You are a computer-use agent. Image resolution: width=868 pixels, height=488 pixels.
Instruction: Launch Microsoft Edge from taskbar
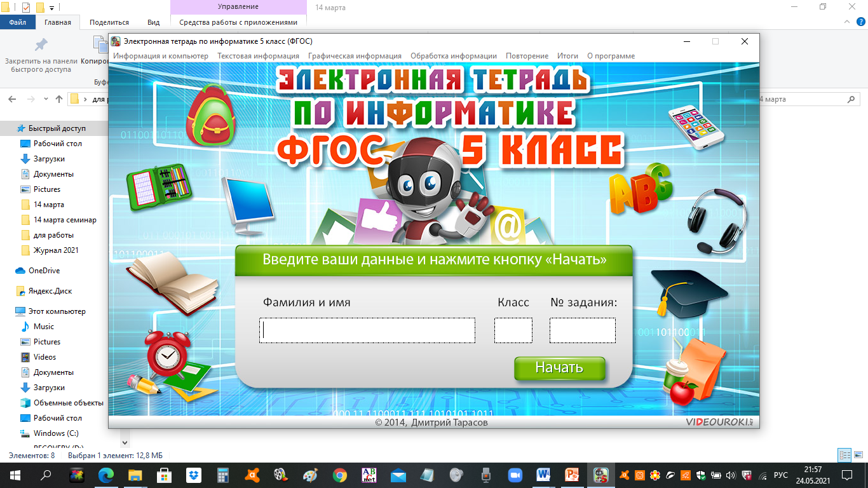[105, 475]
